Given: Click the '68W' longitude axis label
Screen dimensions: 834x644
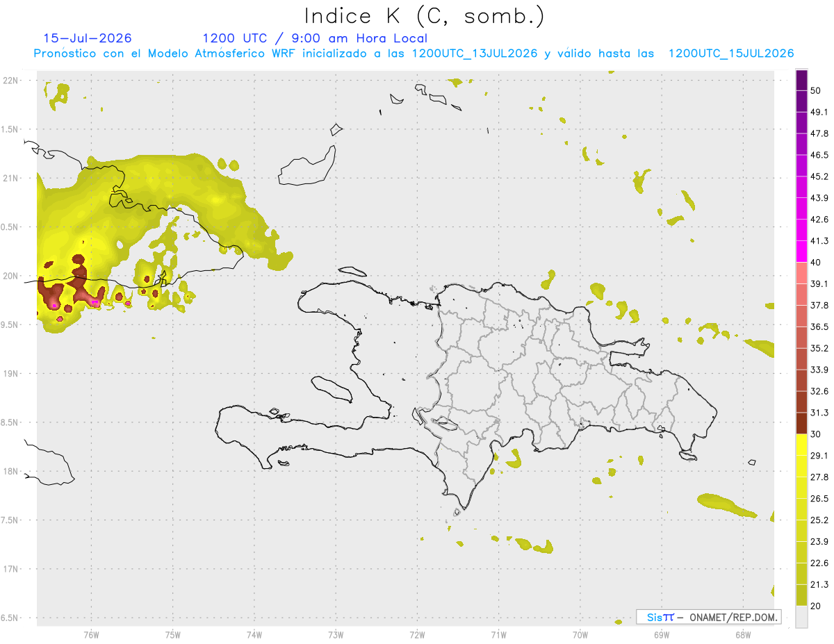Looking at the screenshot, I should pyautogui.click(x=743, y=635).
